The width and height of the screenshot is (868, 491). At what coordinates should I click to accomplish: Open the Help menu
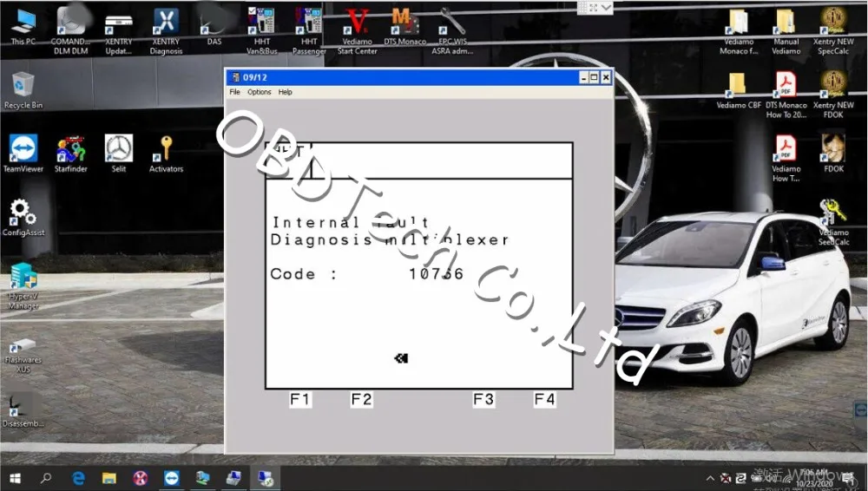[x=285, y=92]
